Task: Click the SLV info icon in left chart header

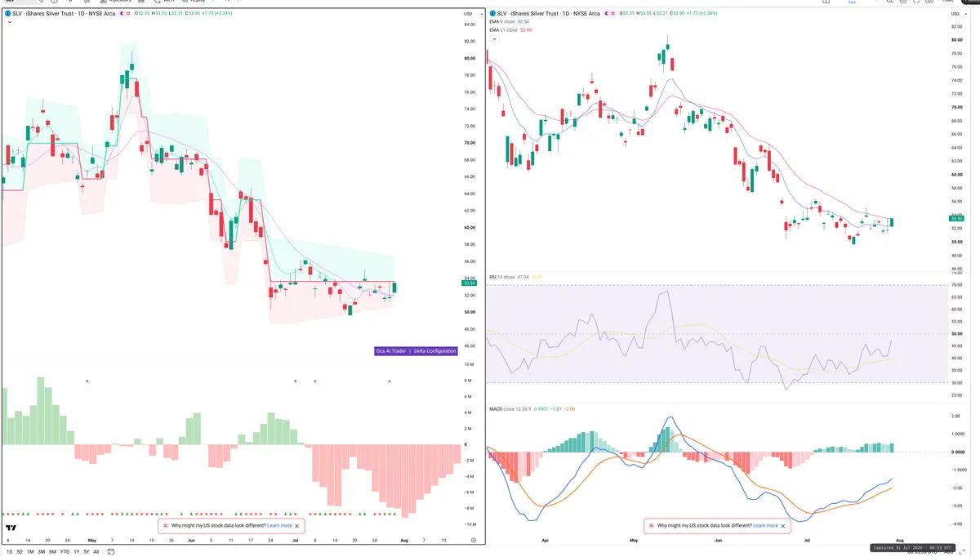Action: pos(7,13)
